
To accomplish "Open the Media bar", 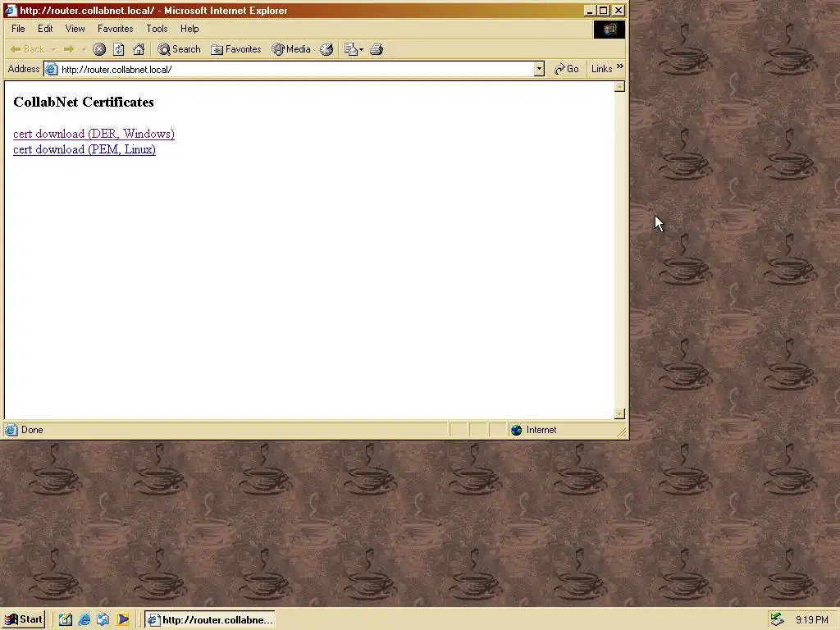I will (291, 49).
